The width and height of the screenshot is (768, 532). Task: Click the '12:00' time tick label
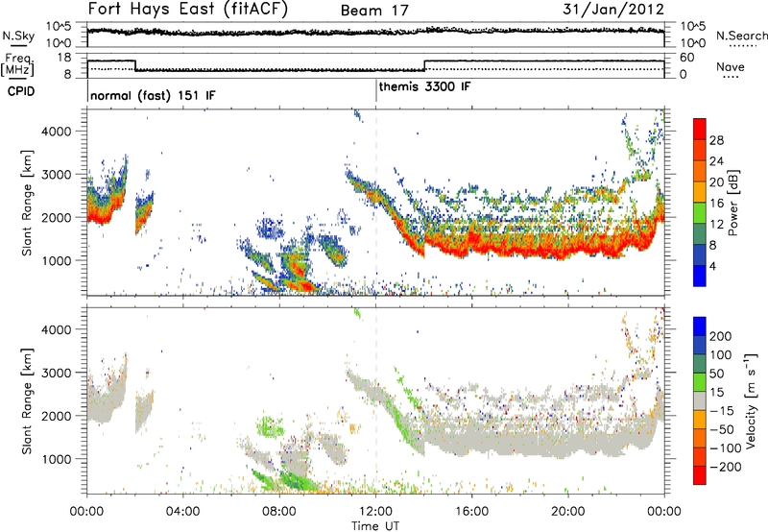[x=375, y=512]
